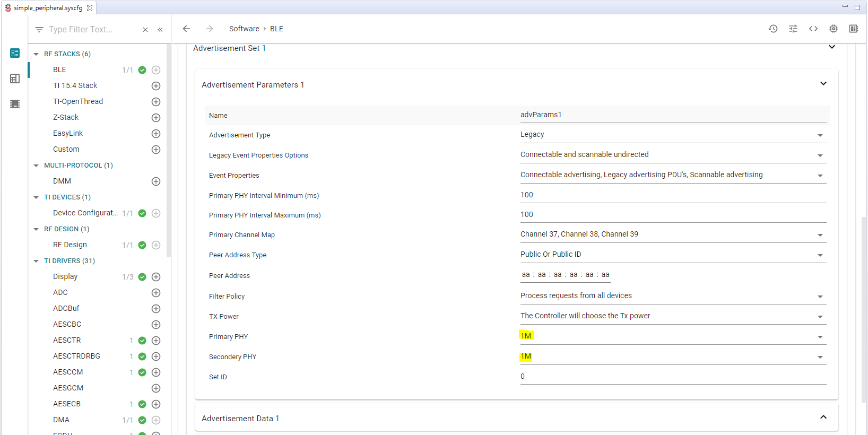Open the Primary PHY dropdown

[x=672, y=336]
